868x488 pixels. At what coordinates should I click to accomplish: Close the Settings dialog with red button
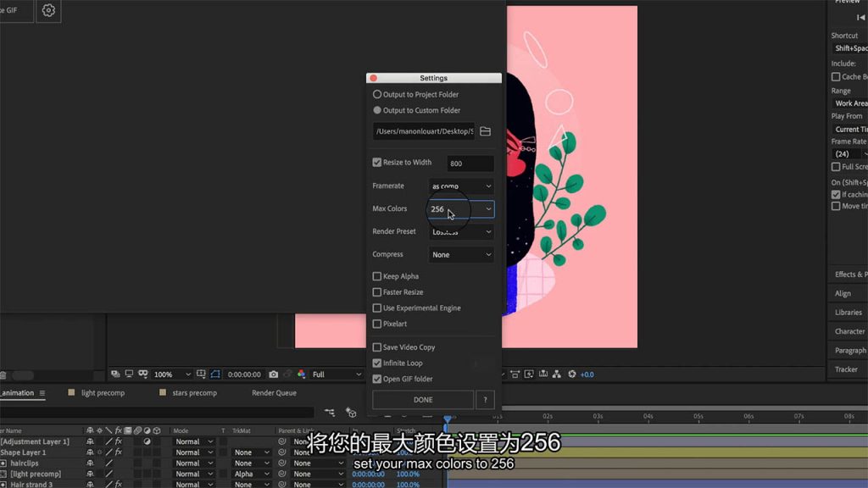(x=373, y=78)
